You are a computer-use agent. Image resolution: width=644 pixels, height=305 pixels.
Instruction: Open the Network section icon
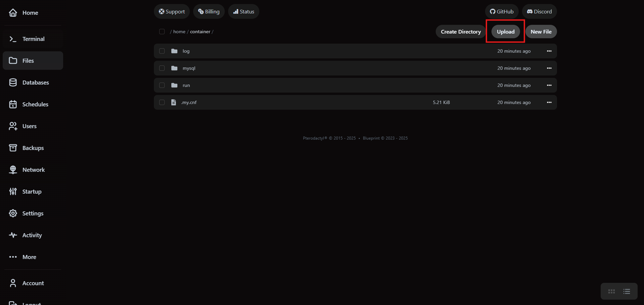[x=13, y=169]
